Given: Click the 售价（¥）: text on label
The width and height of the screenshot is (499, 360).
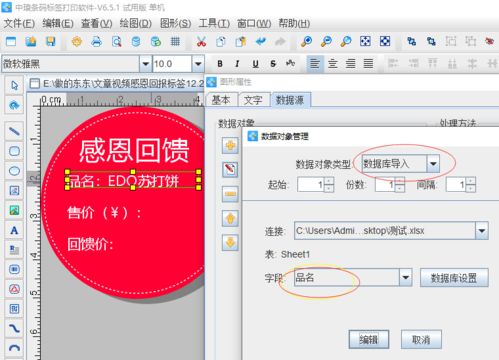Looking at the screenshot, I should [104, 213].
